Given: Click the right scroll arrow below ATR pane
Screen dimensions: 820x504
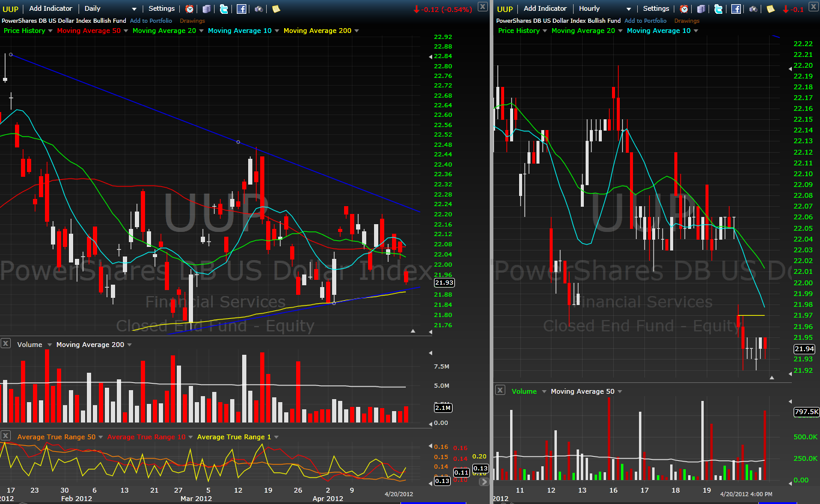Looking at the screenshot, I should point(484,482).
